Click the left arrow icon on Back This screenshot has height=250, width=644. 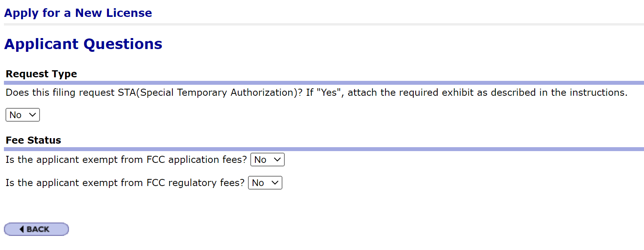[22, 229]
